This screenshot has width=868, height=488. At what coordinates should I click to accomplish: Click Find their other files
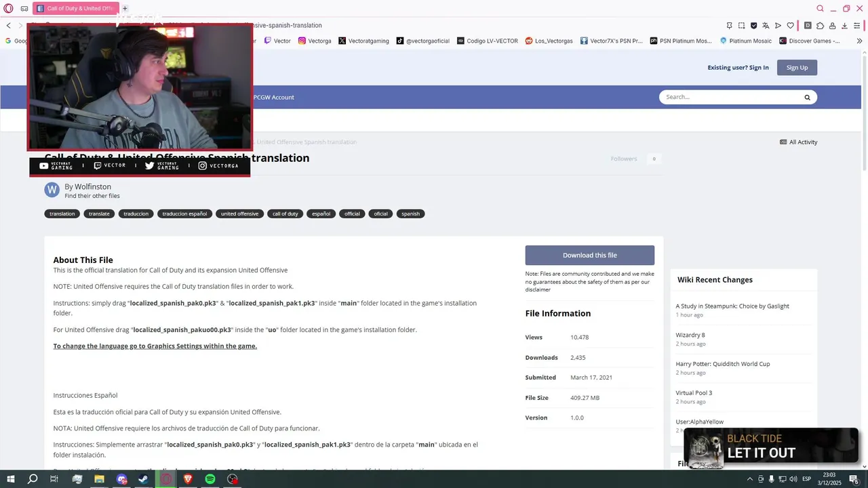92,196
